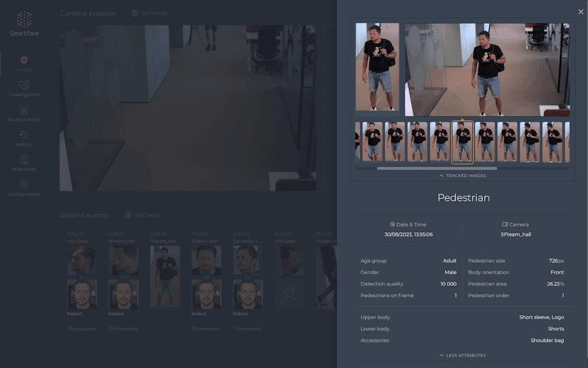Open the Investigation section in the sidebar

coord(24,89)
